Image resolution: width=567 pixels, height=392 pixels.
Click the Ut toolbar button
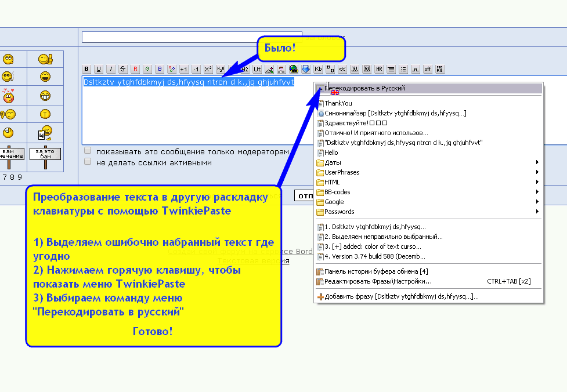pyautogui.click(x=257, y=69)
